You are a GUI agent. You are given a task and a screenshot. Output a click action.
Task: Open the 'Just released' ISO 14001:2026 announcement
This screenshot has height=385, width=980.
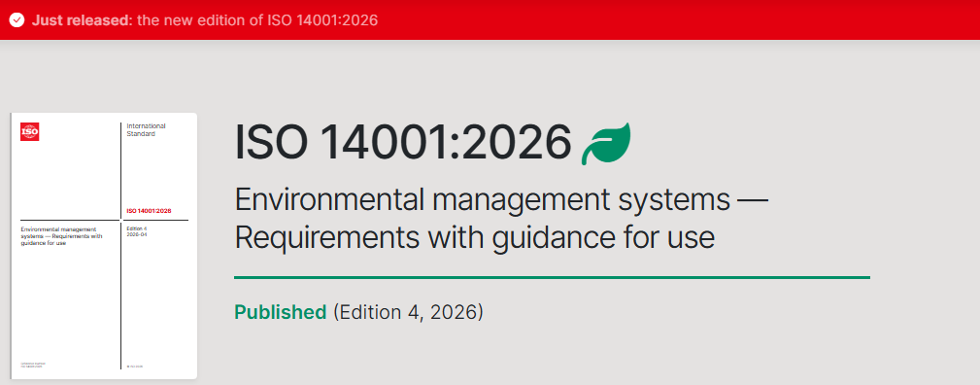[x=205, y=20]
